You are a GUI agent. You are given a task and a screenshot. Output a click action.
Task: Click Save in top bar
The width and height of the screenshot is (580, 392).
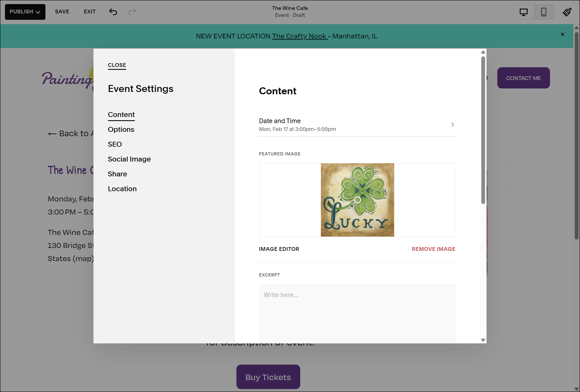tap(62, 12)
